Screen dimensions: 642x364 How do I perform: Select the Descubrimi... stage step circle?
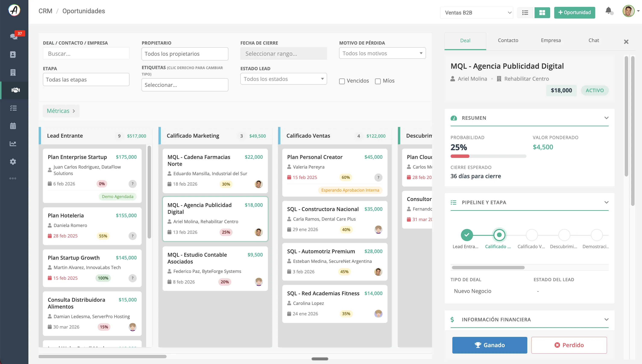(x=564, y=235)
